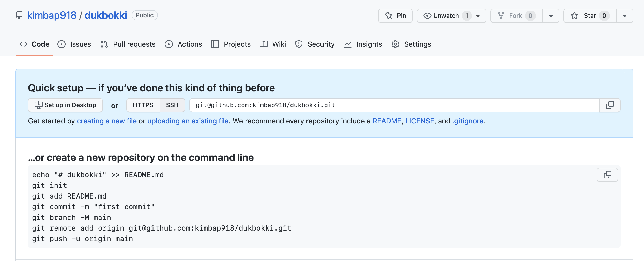Click the Unwatch count badge
Image resolution: width=644 pixels, height=261 pixels.
pos(467,16)
